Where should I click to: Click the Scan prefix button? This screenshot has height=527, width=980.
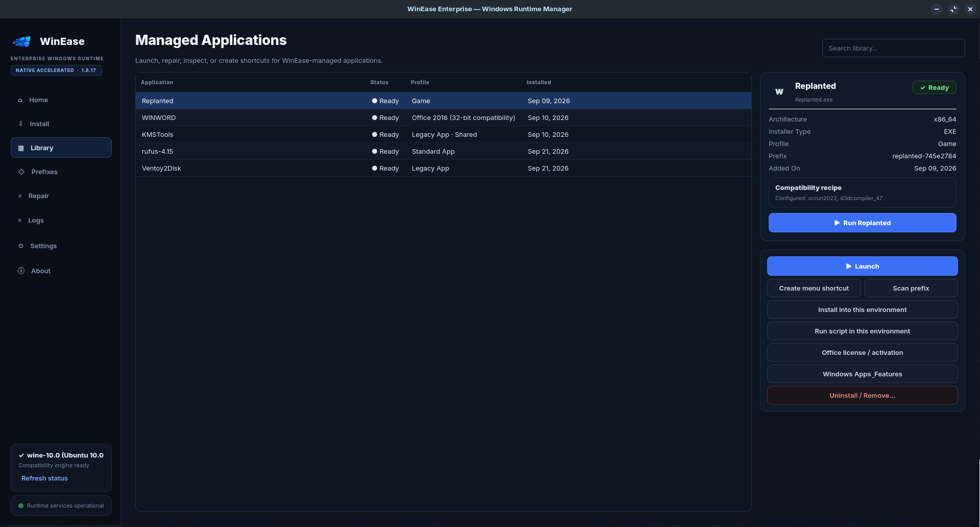tap(911, 288)
